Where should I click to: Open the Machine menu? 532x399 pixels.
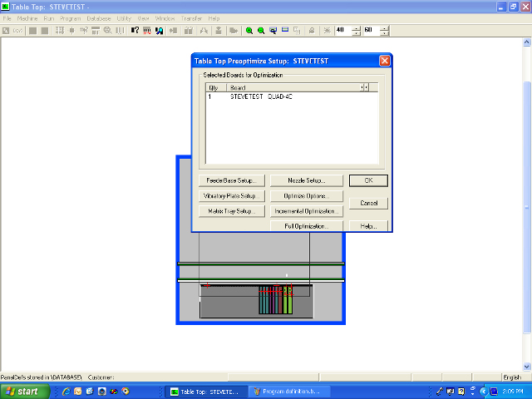tap(27, 18)
